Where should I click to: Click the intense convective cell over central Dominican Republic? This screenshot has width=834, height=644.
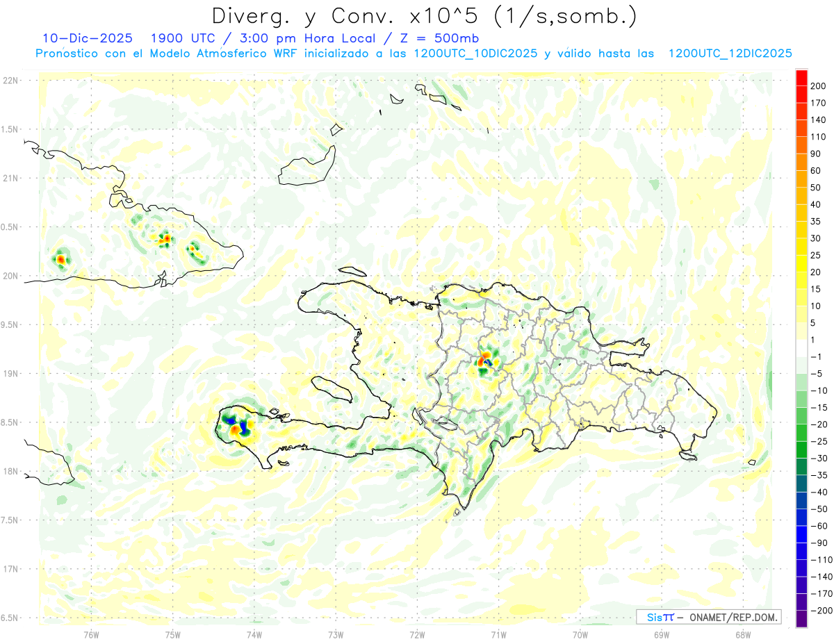tap(485, 361)
